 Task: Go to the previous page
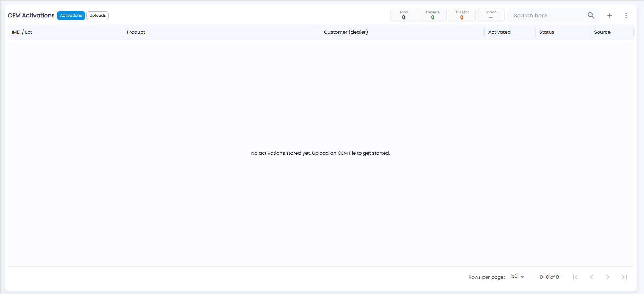tap(591, 277)
